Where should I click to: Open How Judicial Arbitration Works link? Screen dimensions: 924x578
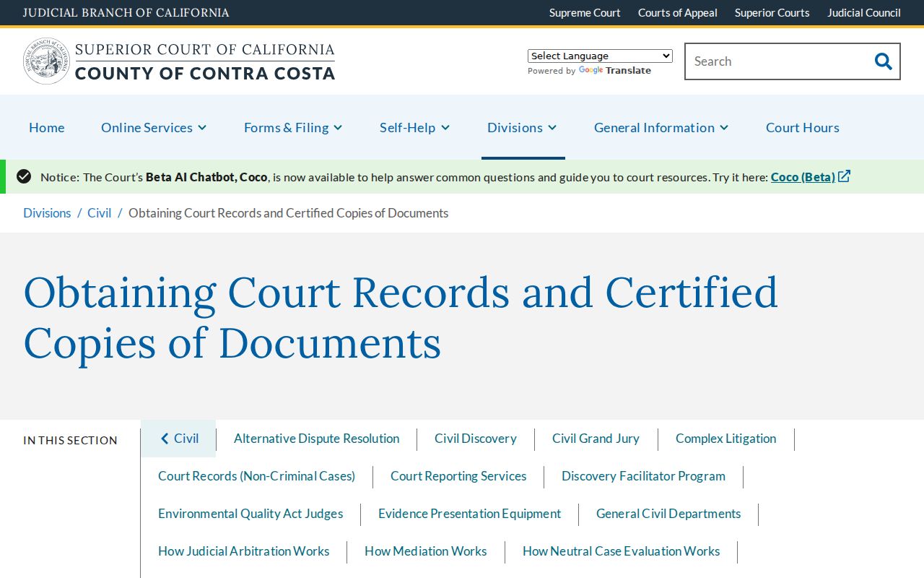(244, 551)
